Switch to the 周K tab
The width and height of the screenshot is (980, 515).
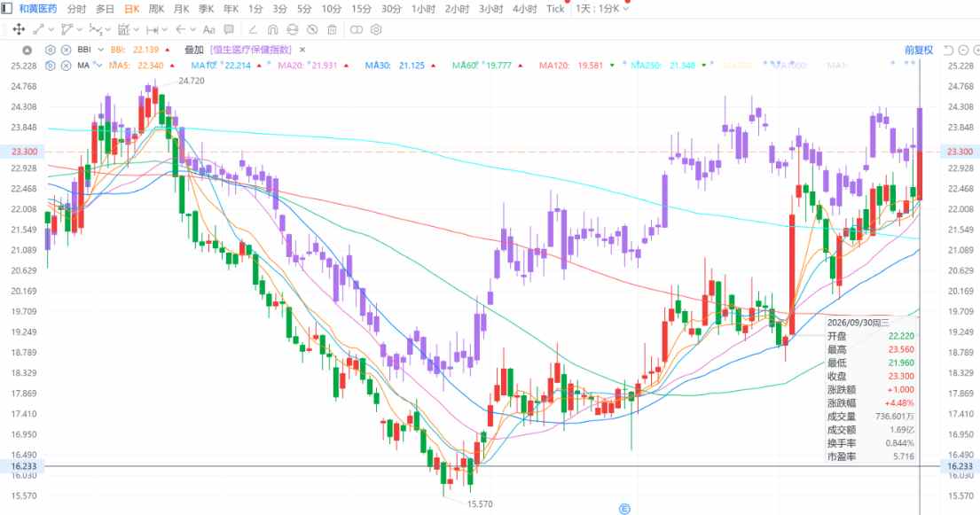point(156,9)
